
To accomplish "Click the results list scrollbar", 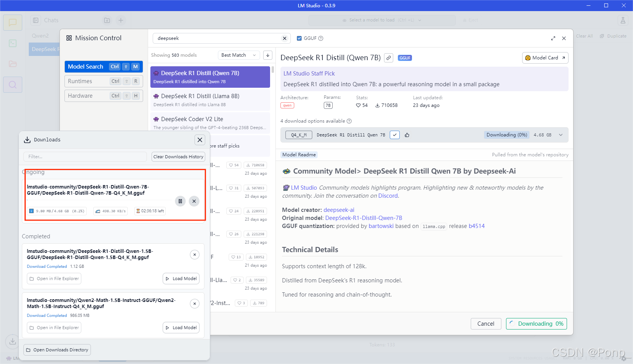I will (x=273, y=70).
